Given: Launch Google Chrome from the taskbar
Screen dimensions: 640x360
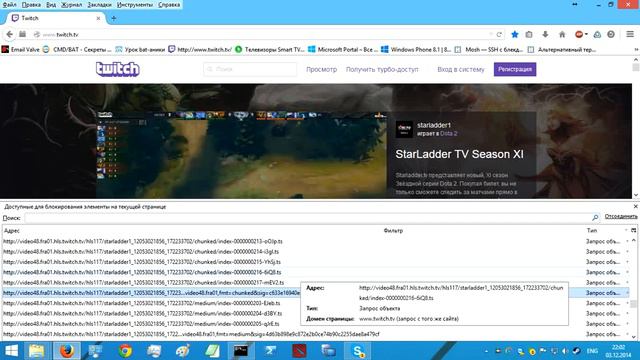Looking at the screenshot, I should [125, 351].
